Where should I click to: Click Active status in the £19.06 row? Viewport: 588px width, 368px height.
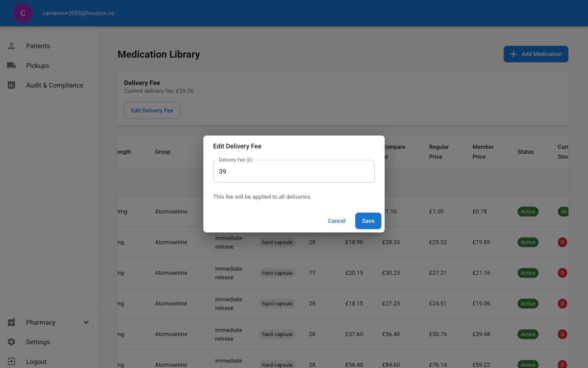pyautogui.click(x=528, y=303)
